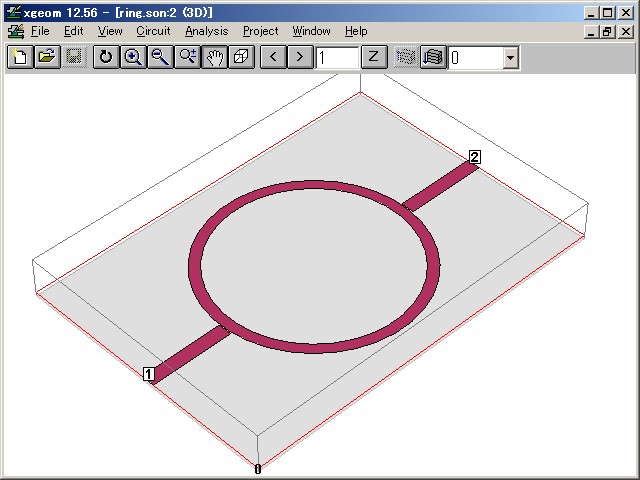Open the Circuit menu
The height and width of the screenshot is (480, 640).
tap(153, 31)
